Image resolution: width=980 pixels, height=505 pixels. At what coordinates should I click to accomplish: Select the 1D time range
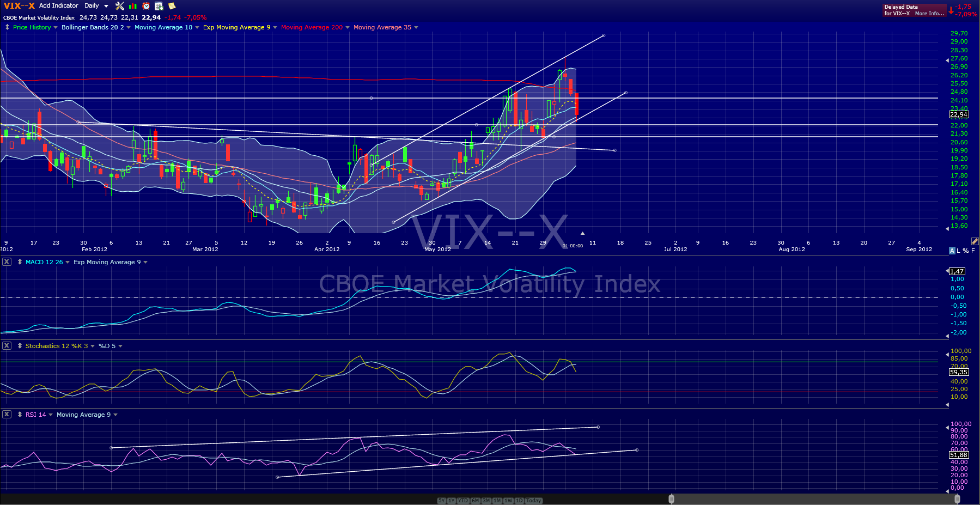pos(519,501)
